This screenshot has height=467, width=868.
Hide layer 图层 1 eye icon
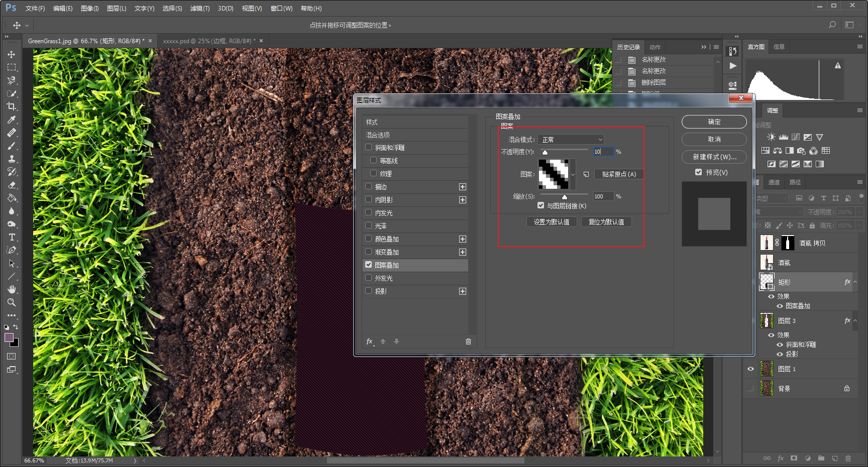click(750, 369)
